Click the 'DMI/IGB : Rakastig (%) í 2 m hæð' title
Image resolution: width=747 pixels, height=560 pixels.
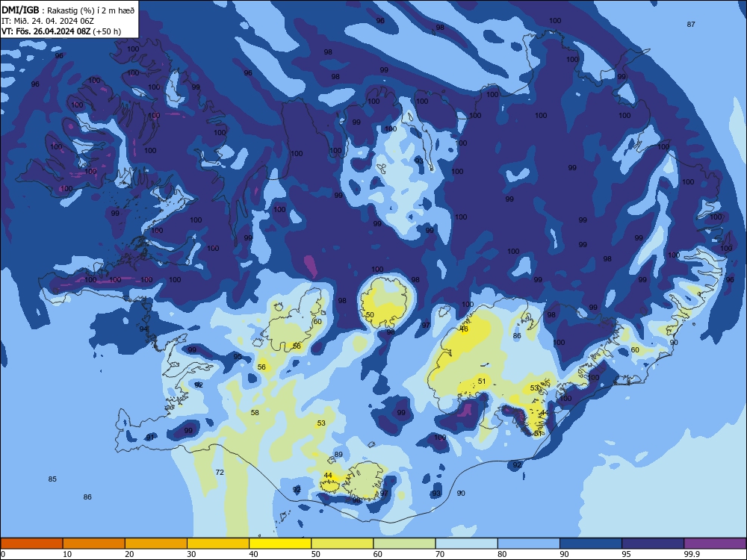point(68,10)
